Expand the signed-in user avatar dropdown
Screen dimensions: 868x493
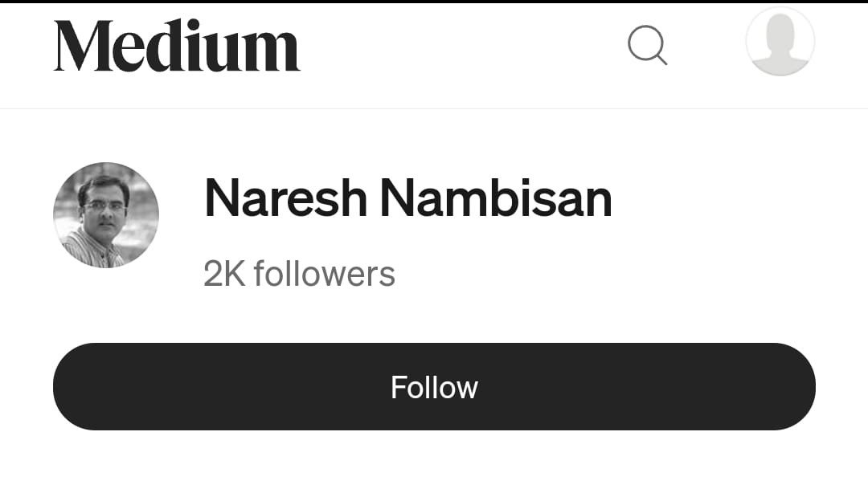tap(780, 43)
